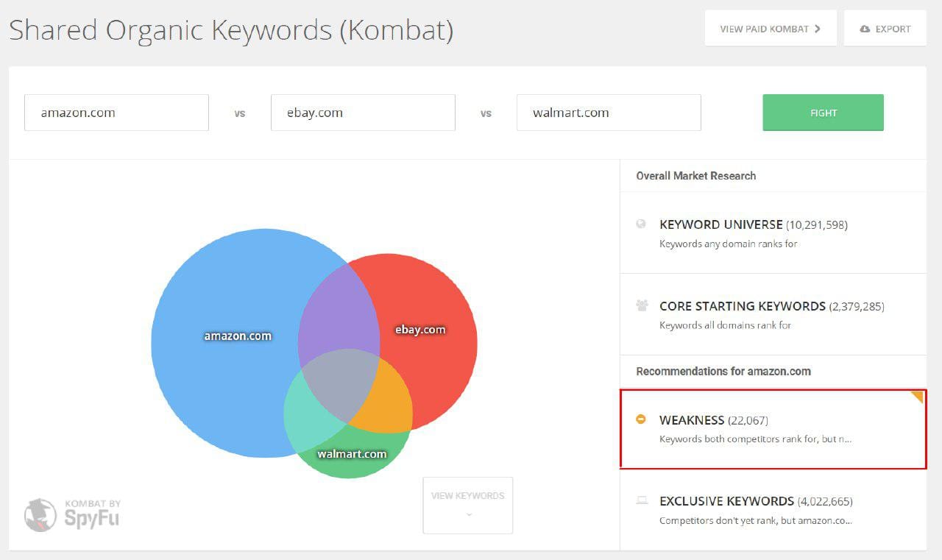This screenshot has width=942, height=560.
Task: Click laptop icon beside Exclusive Keywords
Action: coord(642,500)
